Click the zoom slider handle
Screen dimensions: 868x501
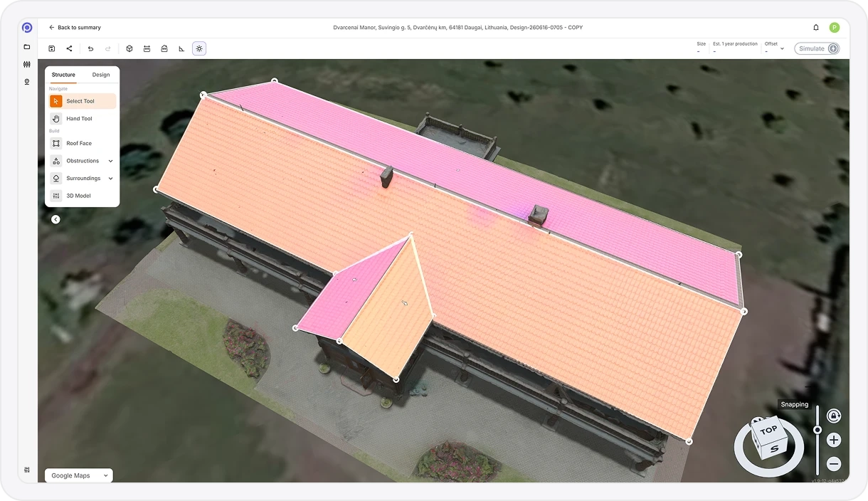817,430
